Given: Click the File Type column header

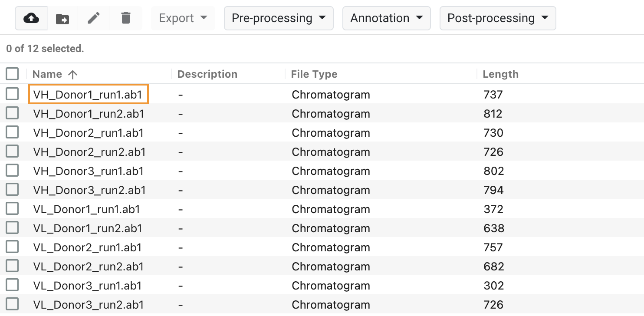Looking at the screenshot, I should pyautogui.click(x=314, y=74).
